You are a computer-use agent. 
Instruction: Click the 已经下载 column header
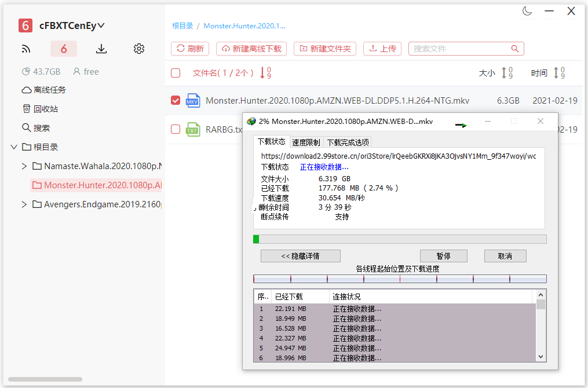point(301,297)
